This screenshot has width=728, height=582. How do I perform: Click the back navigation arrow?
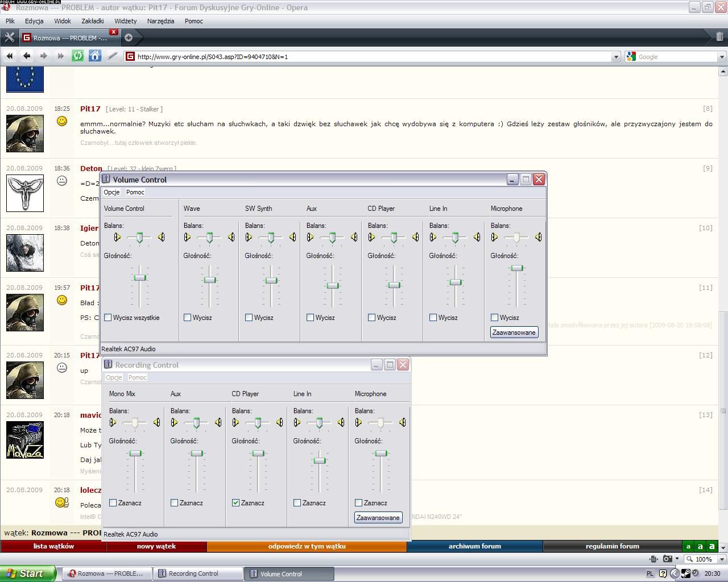[27, 56]
